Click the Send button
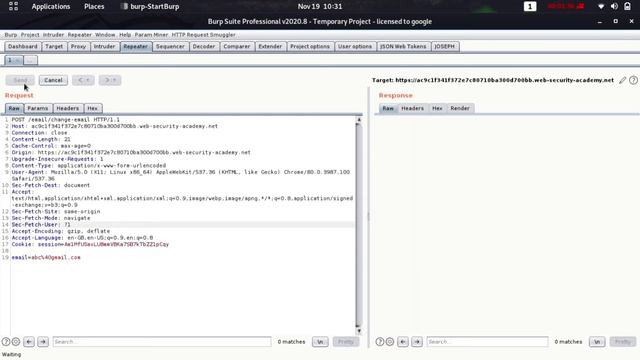 pyautogui.click(x=20, y=80)
